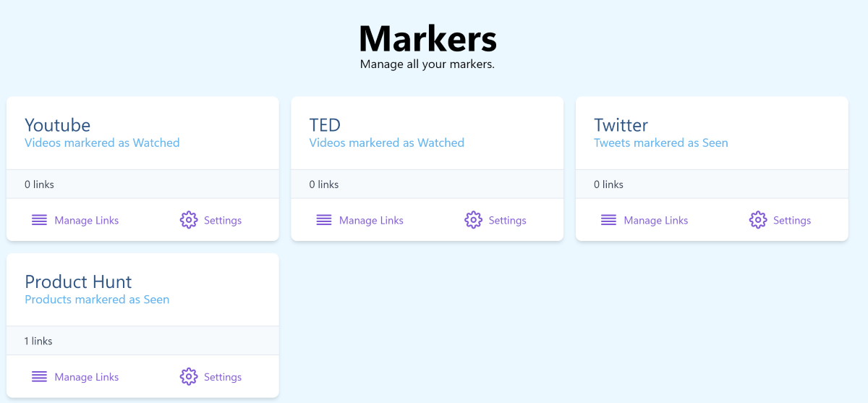Open Manage Links for TED
Screen dimensions: 868x403
tap(371, 220)
